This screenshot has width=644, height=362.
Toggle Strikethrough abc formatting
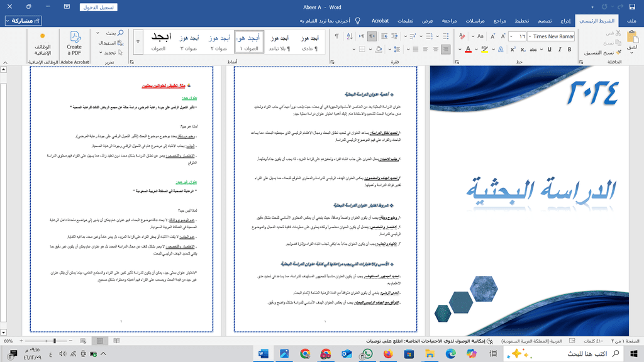click(x=533, y=49)
